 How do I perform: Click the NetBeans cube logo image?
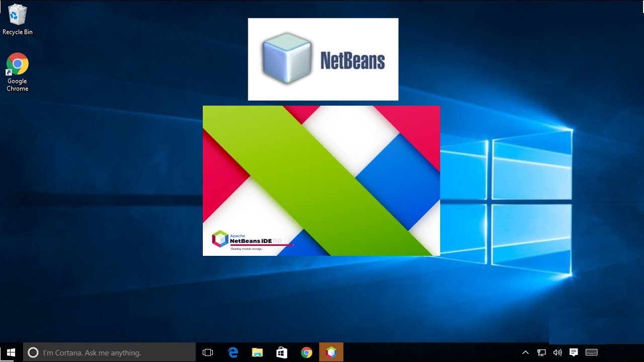click(287, 58)
